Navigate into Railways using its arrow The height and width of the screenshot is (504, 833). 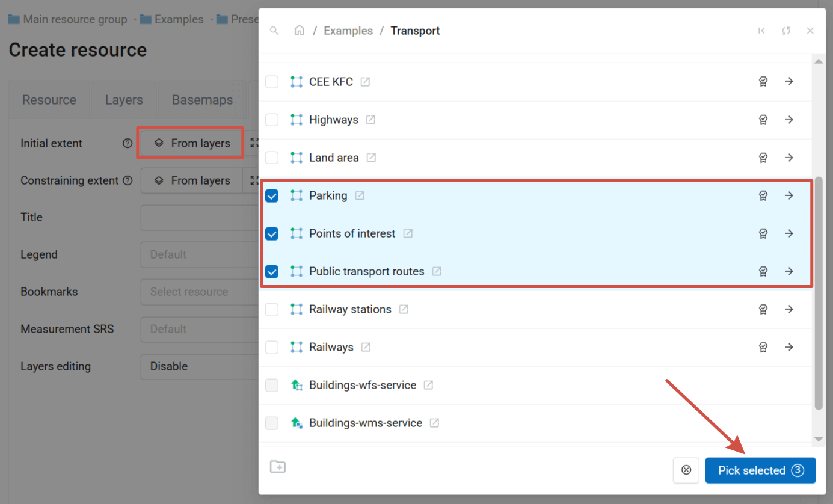coord(789,347)
